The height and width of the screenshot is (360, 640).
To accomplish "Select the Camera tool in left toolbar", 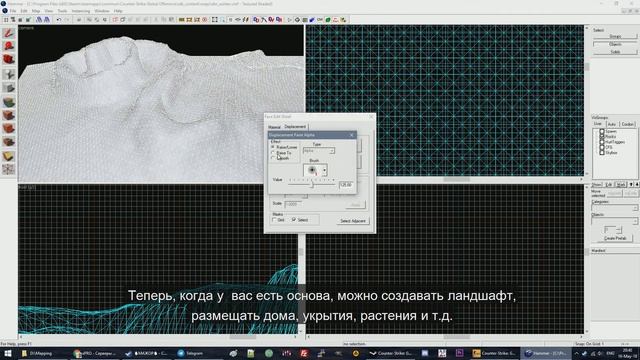I will point(9,60).
